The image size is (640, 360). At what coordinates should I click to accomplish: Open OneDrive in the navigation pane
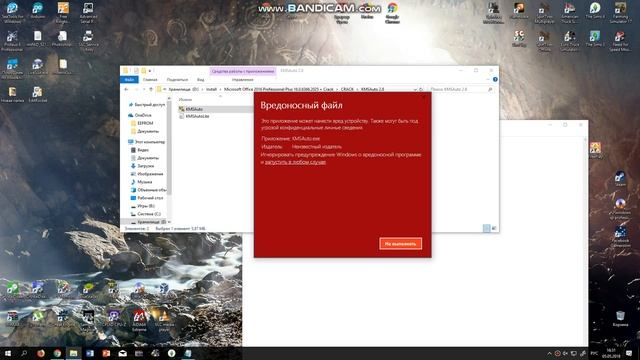tap(140, 115)
